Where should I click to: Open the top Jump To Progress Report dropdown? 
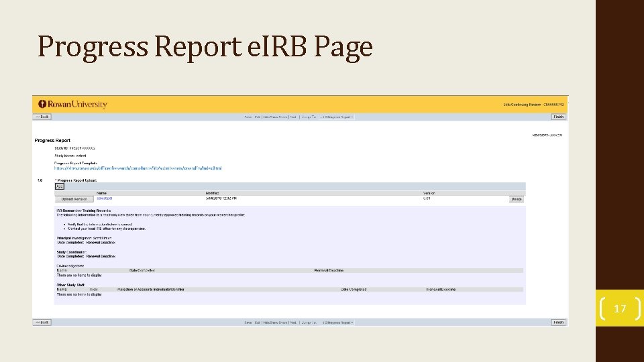337,117
